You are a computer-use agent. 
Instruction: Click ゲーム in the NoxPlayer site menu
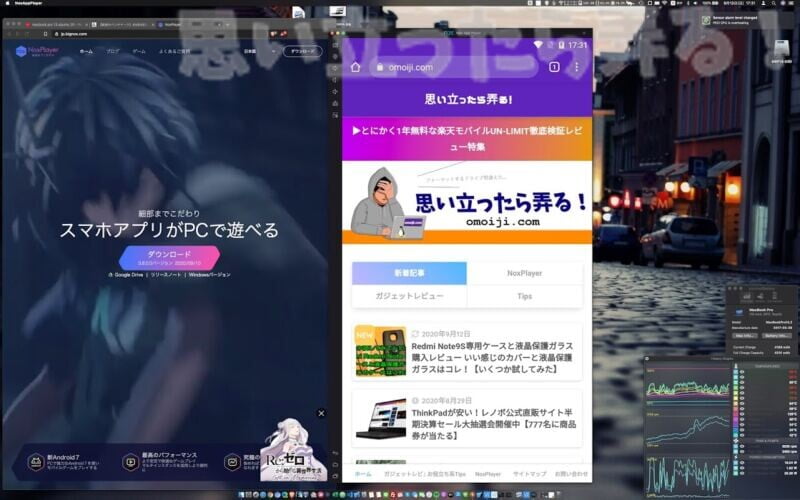click(139, 52)
